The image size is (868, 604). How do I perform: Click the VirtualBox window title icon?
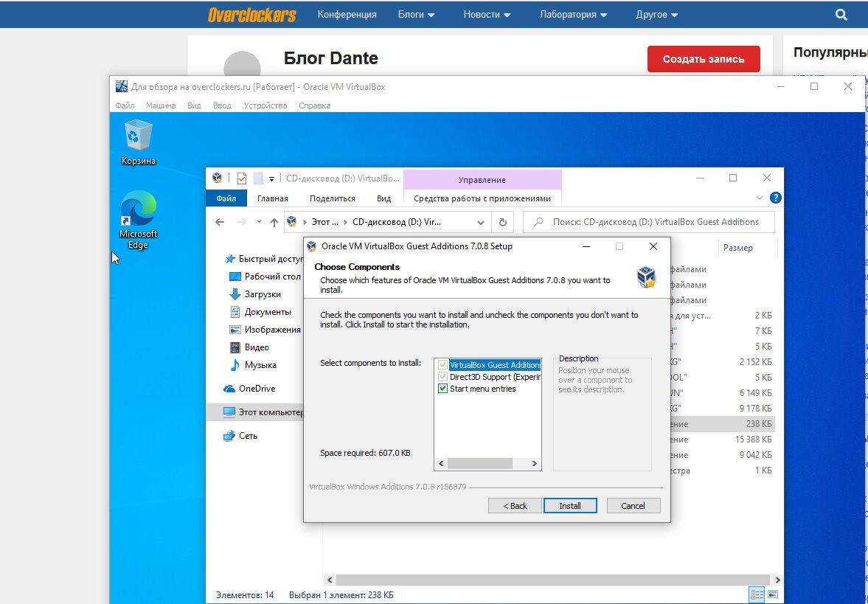click(x=121, y=86)
